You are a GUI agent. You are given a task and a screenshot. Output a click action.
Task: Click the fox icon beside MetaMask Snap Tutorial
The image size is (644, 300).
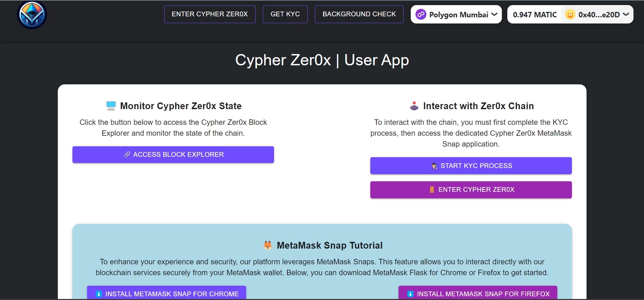click(268, 245)
